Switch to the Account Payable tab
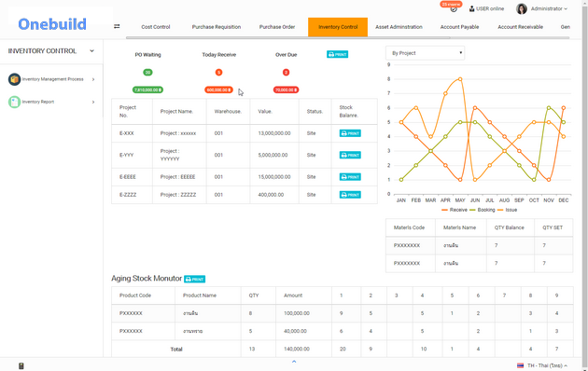The height and width of the screenshot is (371, 588). point(459,27)
